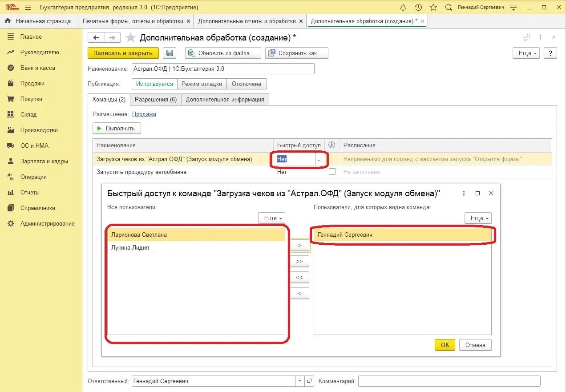Switch to Дополнительная информация tab
The image size is (566, 392).
(225, 99)
